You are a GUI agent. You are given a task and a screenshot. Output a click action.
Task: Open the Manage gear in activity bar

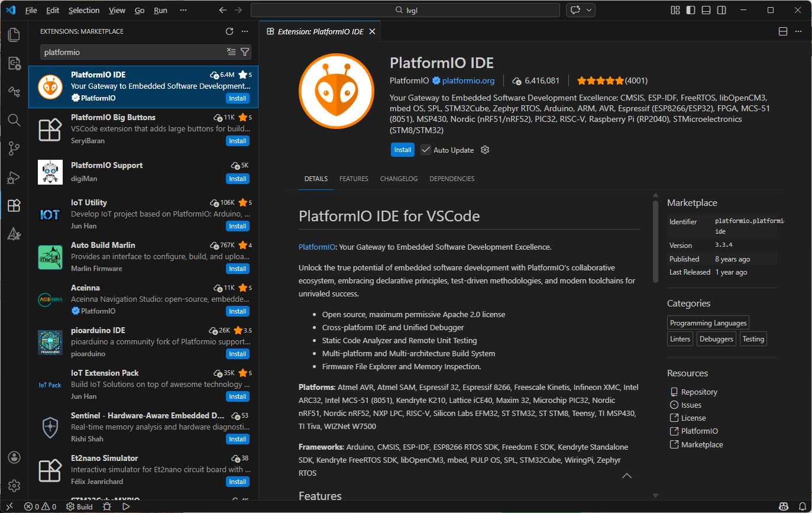14,486
